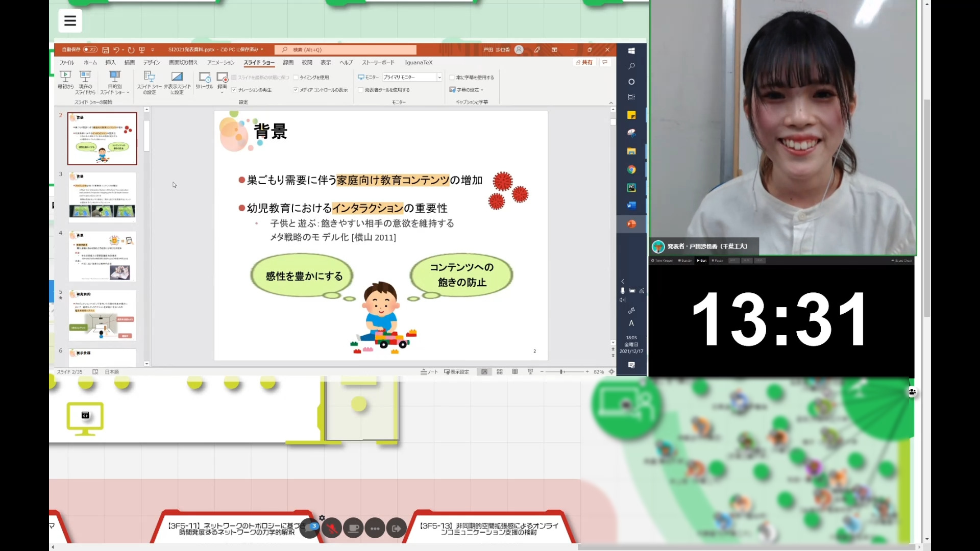The image size is (980, 551).
Task: Switch to slide sorter view icon
Action: 500,372
